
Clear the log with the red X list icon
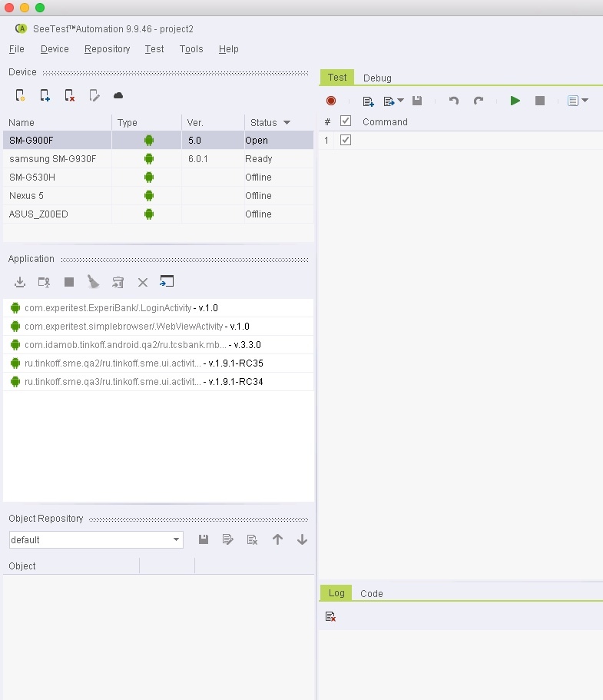coord(330,616)
